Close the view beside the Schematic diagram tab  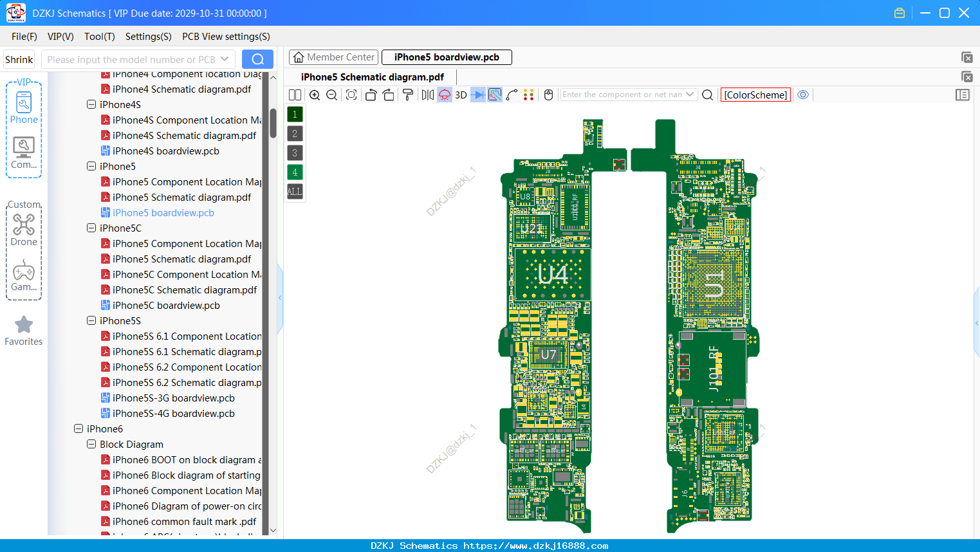click(x=966, y=77)
